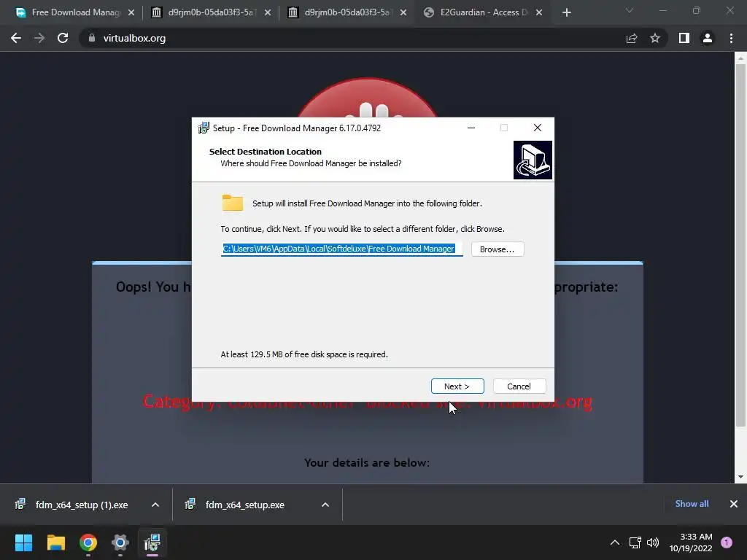Image resolution: width=747 pixels, height=560 pixels.
Task: Close the second d9rjm0b tab
Action: click(403, 13)
